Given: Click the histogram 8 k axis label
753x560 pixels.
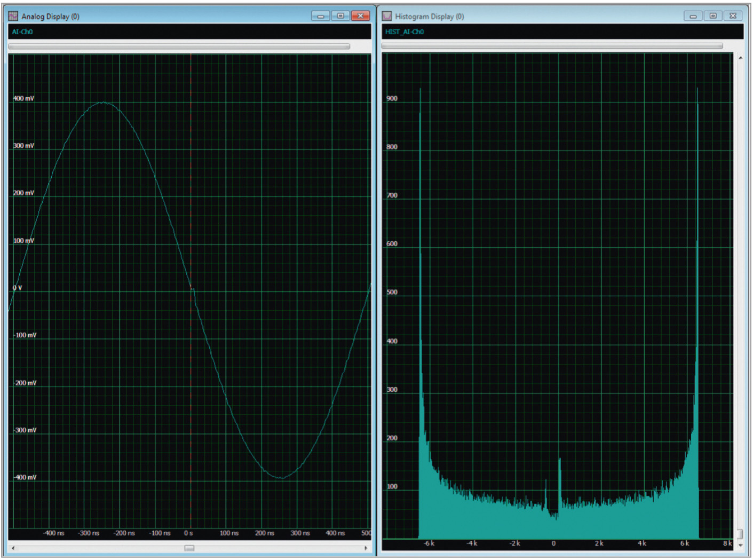Looking at the screenshot, I should click(727, 543).
